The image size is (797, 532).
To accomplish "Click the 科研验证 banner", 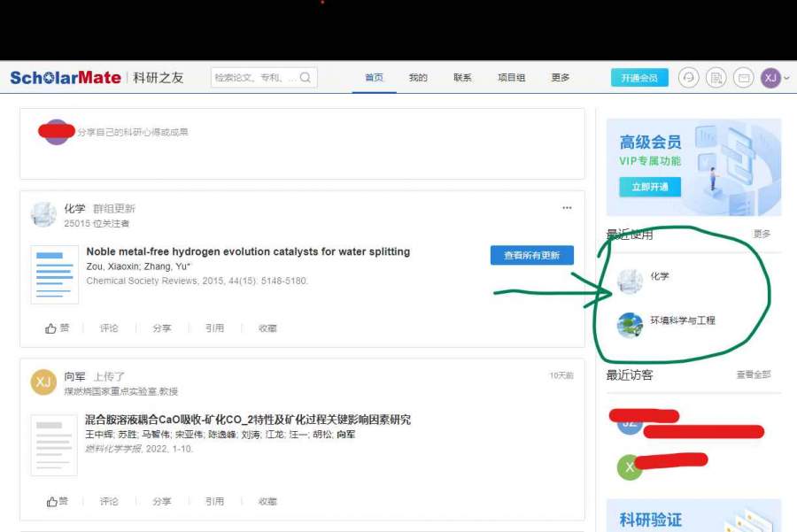I will [x=693, y=515].
